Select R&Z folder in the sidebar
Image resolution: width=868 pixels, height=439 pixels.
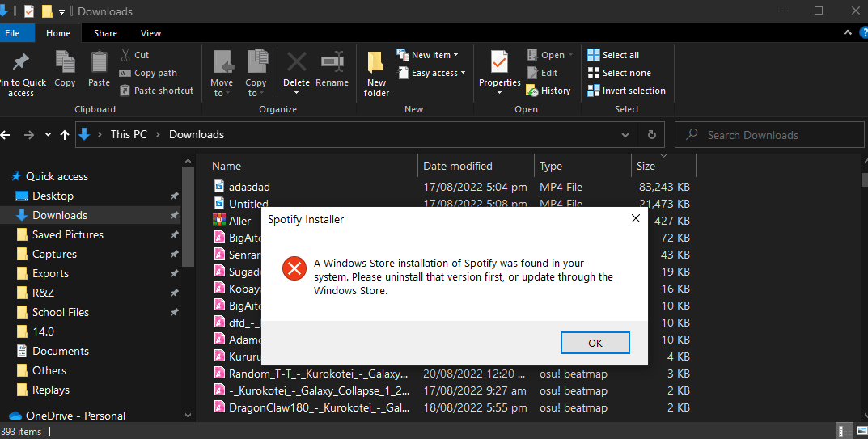43,293
